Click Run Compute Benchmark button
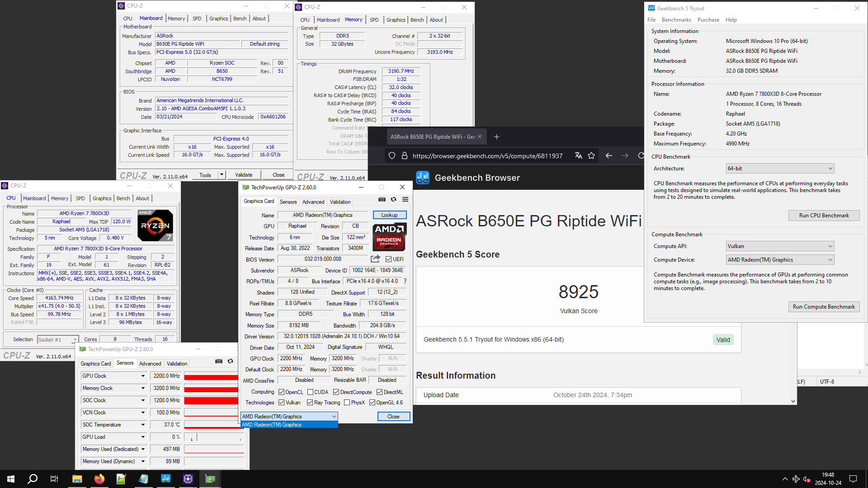 click(824, 307)
